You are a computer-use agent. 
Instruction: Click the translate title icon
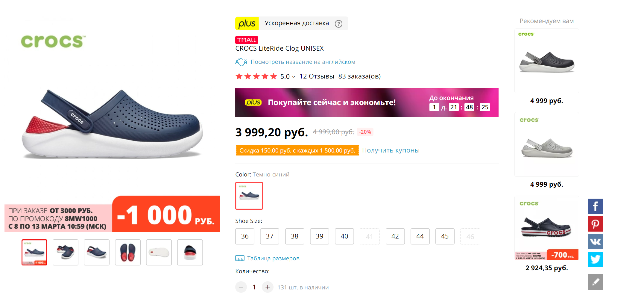241,62
